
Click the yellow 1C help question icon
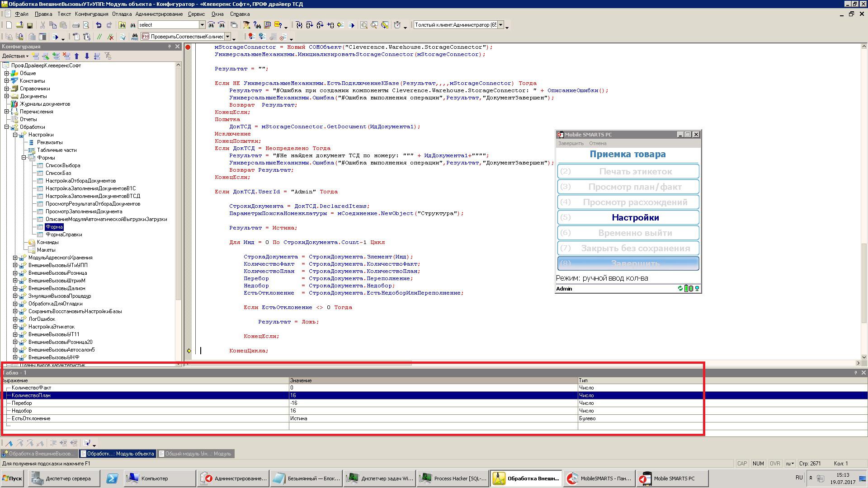[x=278, y=25]
